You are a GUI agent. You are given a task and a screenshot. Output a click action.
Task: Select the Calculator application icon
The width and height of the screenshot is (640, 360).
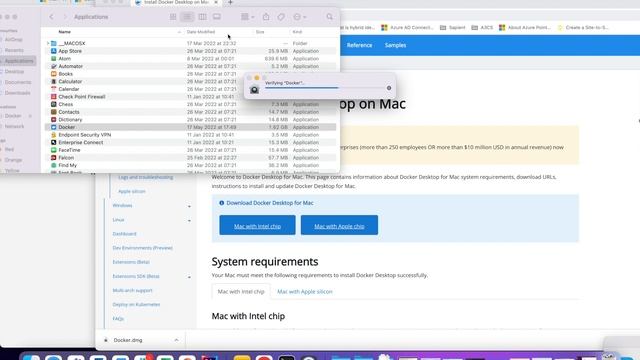coord(53,82)
